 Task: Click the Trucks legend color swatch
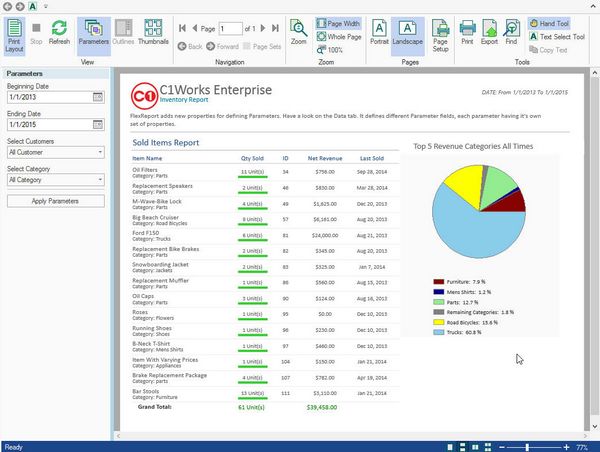pos(439,332)
